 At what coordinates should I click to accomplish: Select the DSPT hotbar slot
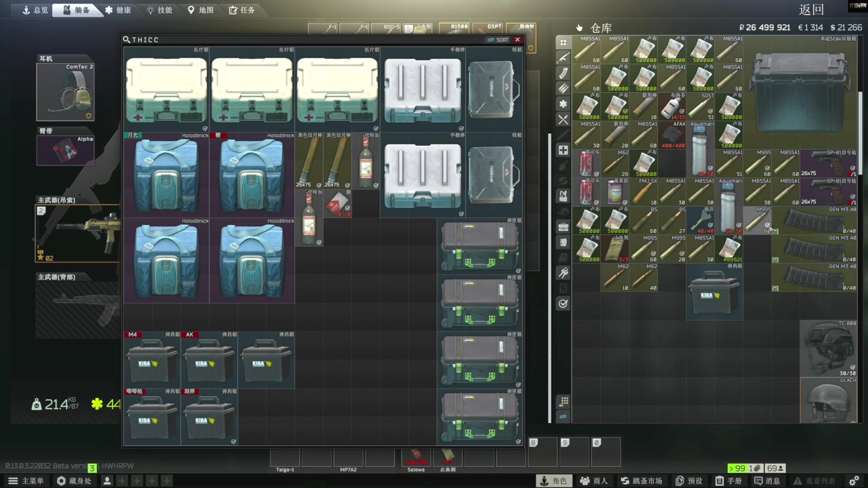488,28
